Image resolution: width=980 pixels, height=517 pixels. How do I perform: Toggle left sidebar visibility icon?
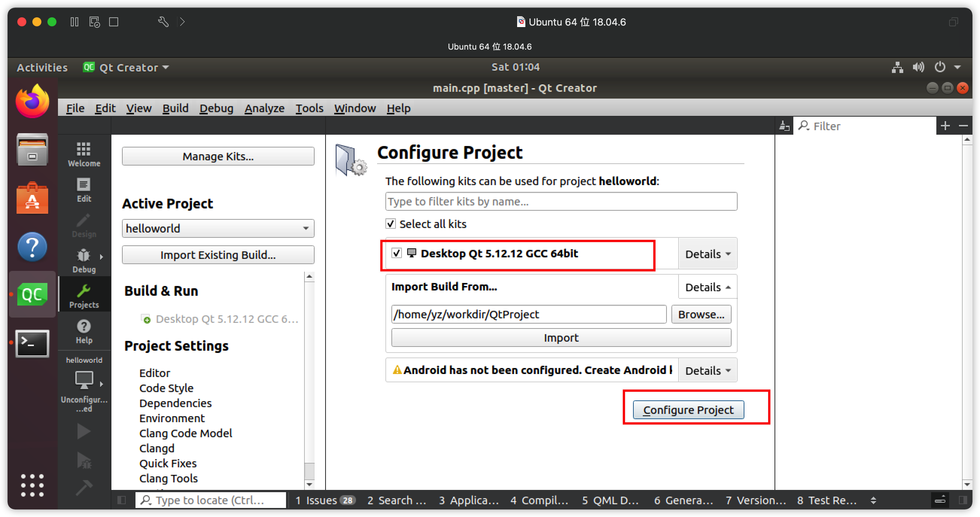point(122,500)
